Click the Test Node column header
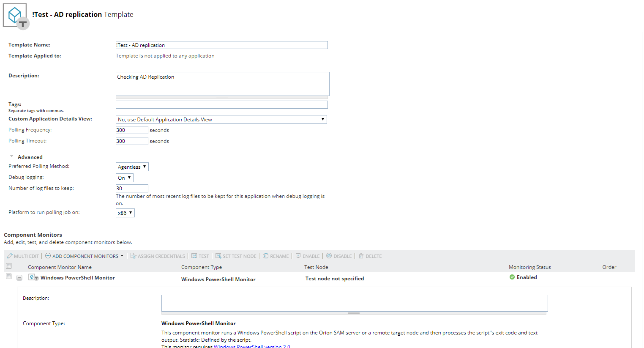The width and height of the screenshot is (644, 348). point(316,267)
